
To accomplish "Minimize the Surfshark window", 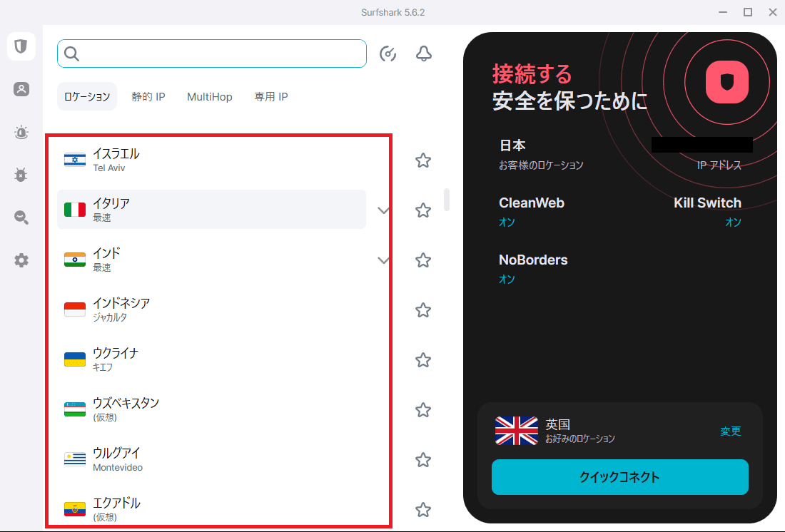I will 723,12.
